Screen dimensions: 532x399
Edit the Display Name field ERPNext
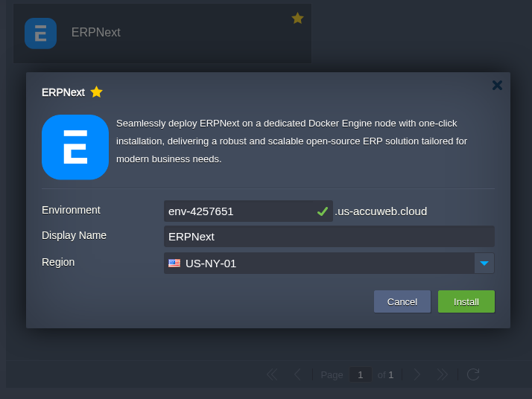(x=329, y=236)
